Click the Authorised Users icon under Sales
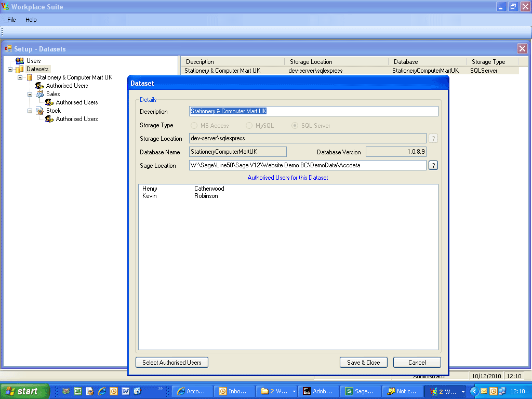532x399 pixels. coord(49,102)
